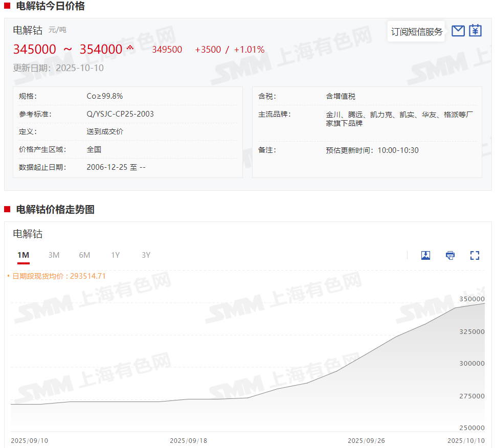
Task: Click the 2025/09/26 date on chart axis
Action: [366, 440]
